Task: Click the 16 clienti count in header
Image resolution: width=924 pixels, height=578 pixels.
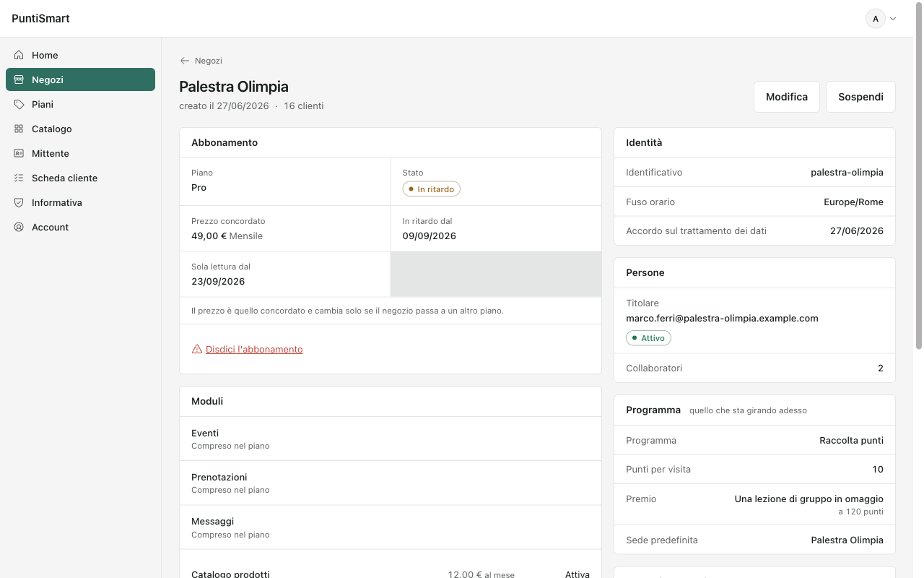Action: [304, 106]
